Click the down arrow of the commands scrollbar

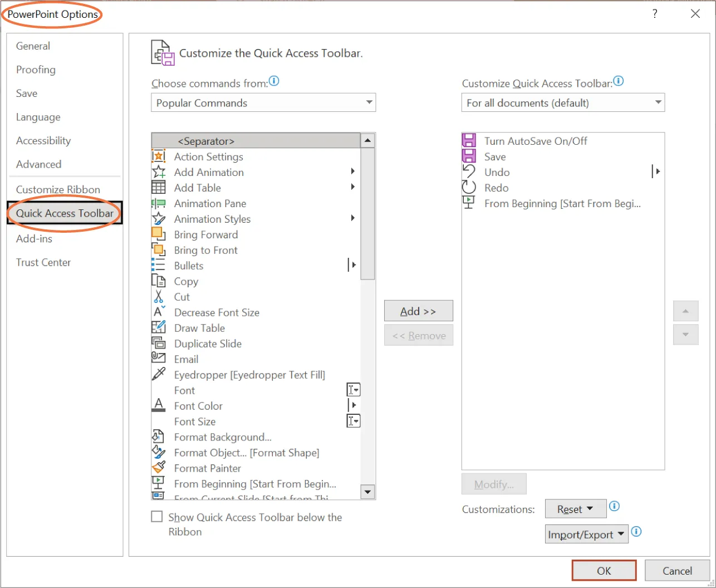(x=367, y=492)
